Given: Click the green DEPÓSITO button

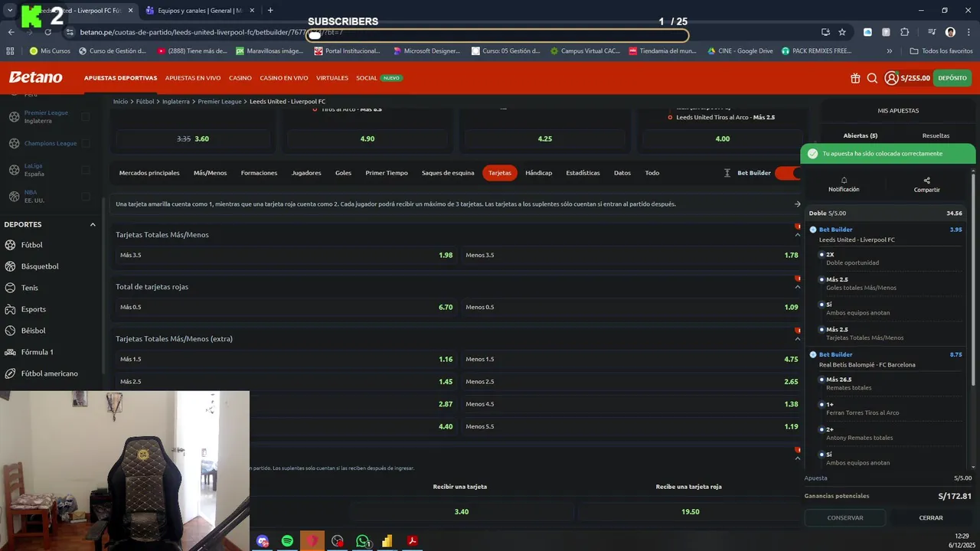Looking at the screenshot, I should (x=952, y=78).
